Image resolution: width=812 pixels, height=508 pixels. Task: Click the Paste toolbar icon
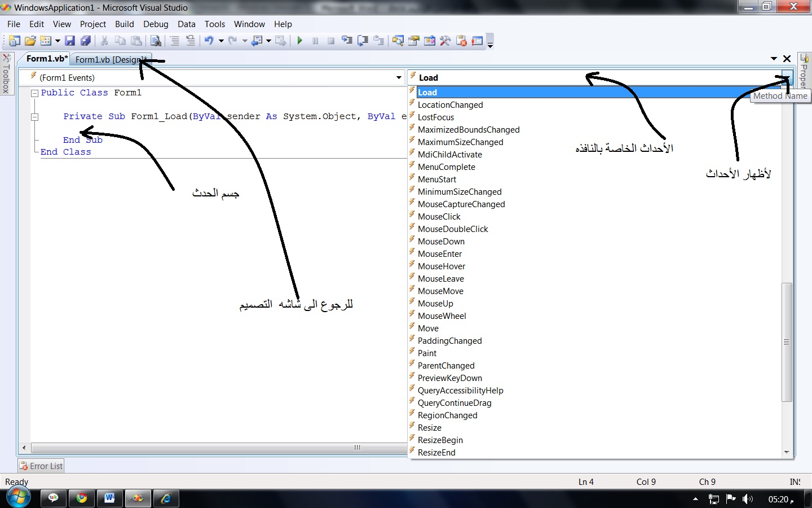pyautogui.click(x=136, y=41)
